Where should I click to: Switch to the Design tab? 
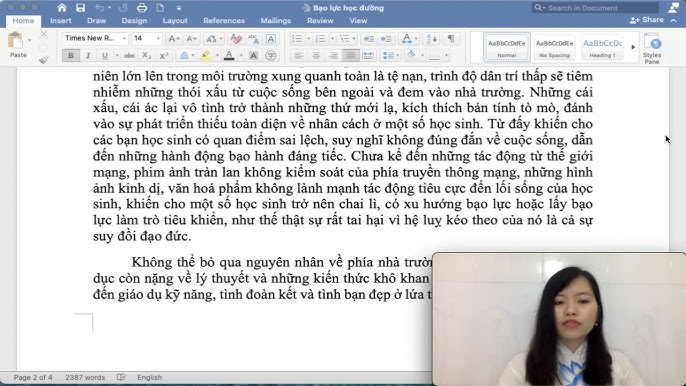[x=134, y=21]
